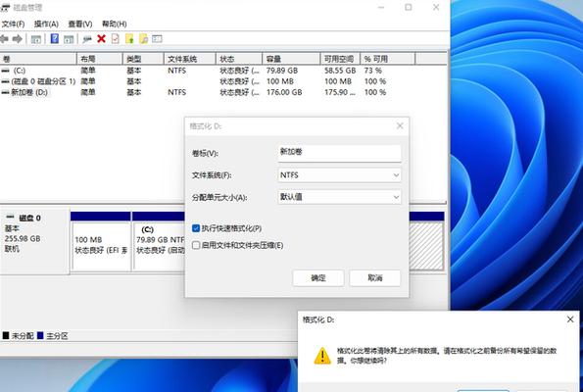Select the (C:) volume row
The height and width of the screenshot is (392, 583).
click(x=223, y=71)
